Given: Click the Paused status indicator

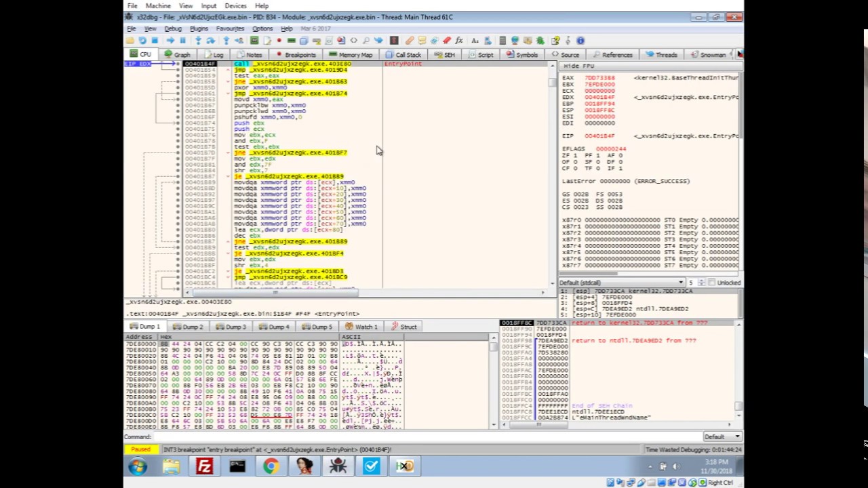Looking at the screenshot, I should point(141,449).
